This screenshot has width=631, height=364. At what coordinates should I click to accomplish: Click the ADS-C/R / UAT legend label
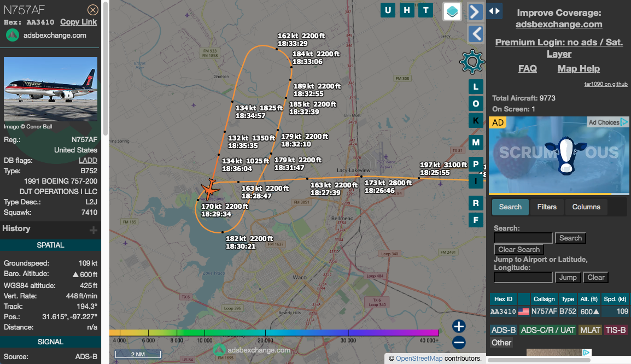point(548,330)
